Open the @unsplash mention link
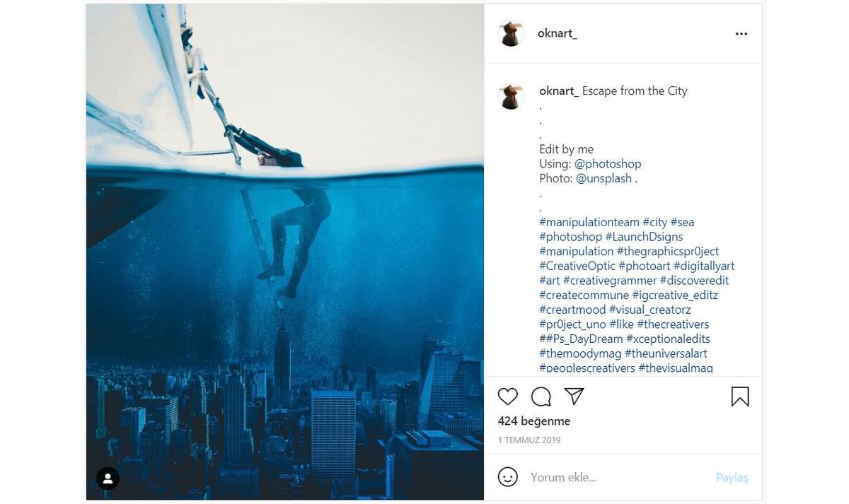The height and width of the screenshot is (504, 849). (603, 178)
